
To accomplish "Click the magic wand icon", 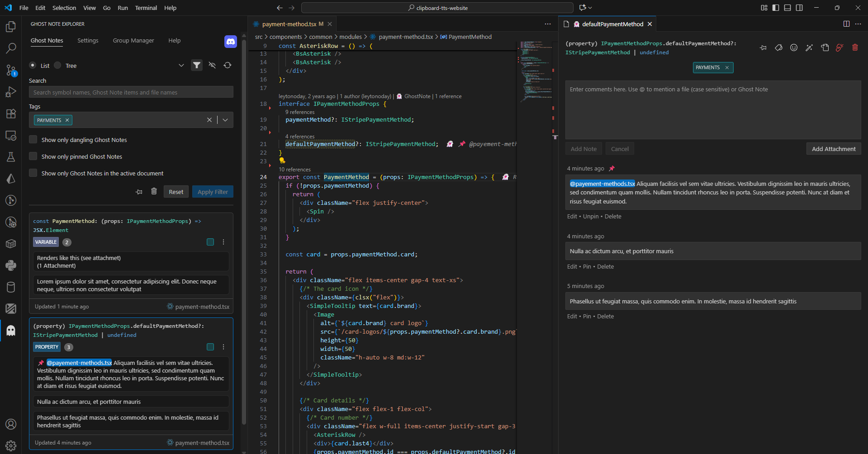I will point(809,47).
